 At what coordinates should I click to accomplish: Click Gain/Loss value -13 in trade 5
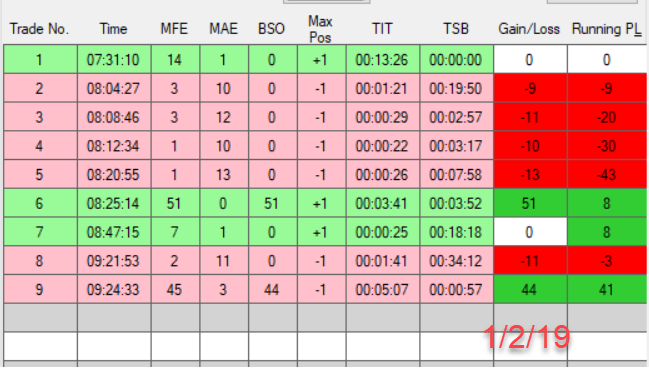click(530, 174)
